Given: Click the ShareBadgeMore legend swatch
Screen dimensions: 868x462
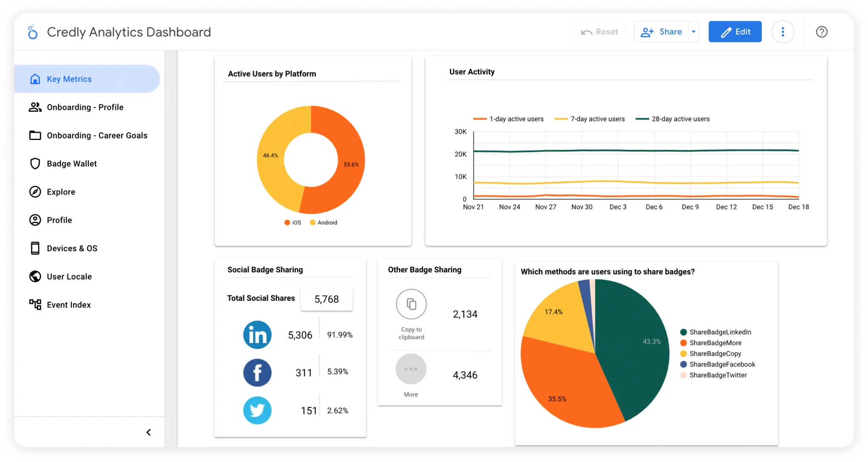Looking at the screenshot, I should coord(684,343).
